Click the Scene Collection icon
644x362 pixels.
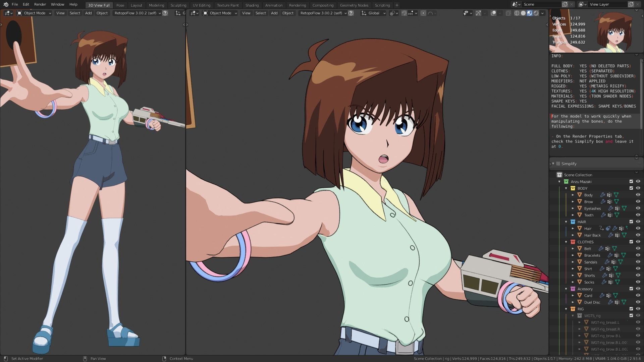[x=559, y=175]
